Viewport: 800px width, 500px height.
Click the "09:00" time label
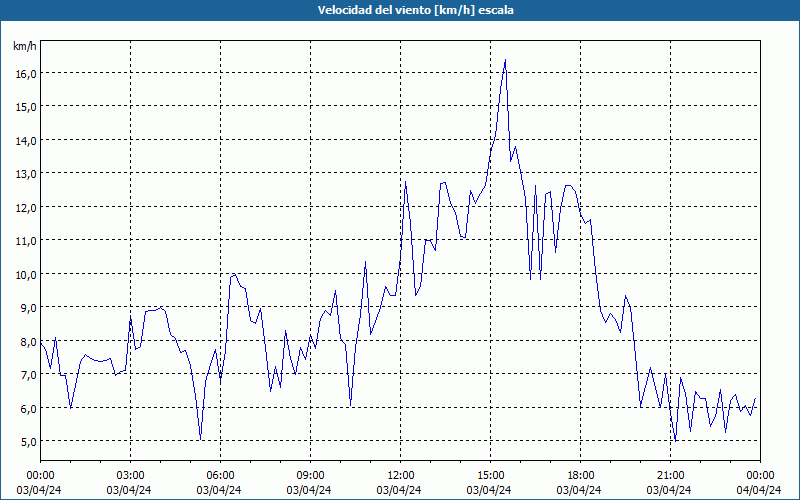coord(310,476)
